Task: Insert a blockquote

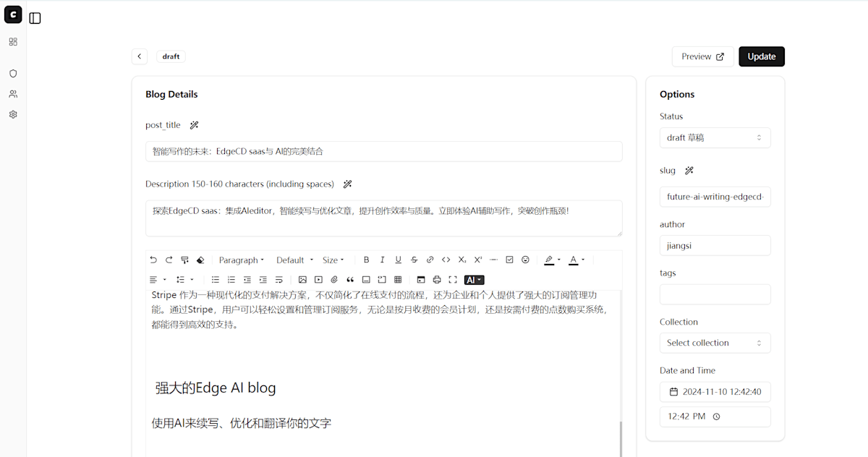Action: point(350,280)
